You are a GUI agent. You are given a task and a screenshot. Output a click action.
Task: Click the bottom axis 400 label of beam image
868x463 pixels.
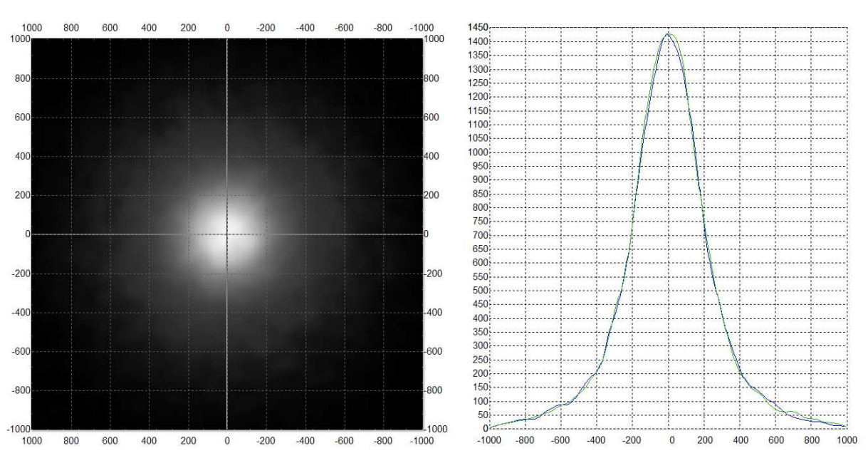pos(149,440)
